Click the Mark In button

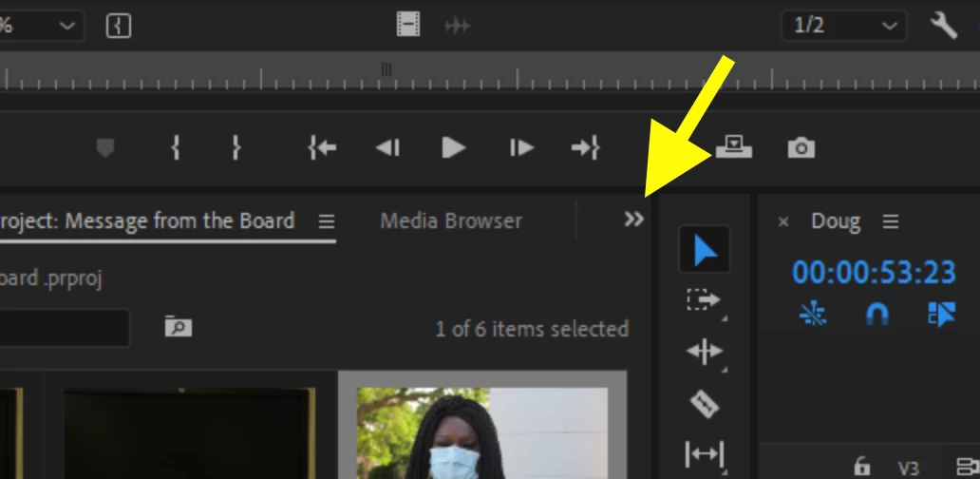point(176,148)
